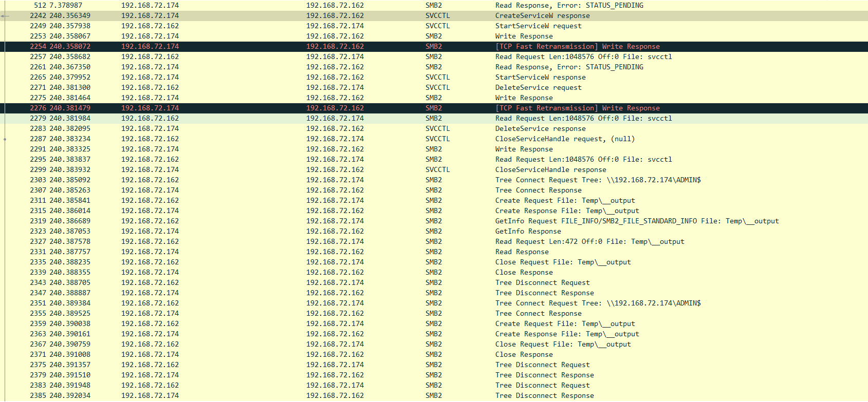The image size is (868, 402).
Task: Click the time 240.383234 in packet 2287
Action: (70, 139)
